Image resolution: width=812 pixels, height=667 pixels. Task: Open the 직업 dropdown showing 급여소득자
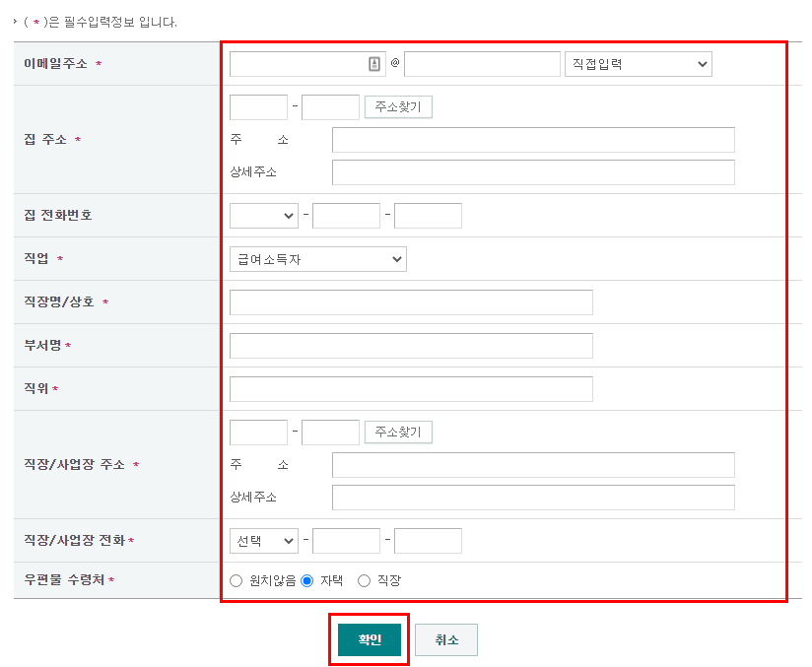click(318, 259)
